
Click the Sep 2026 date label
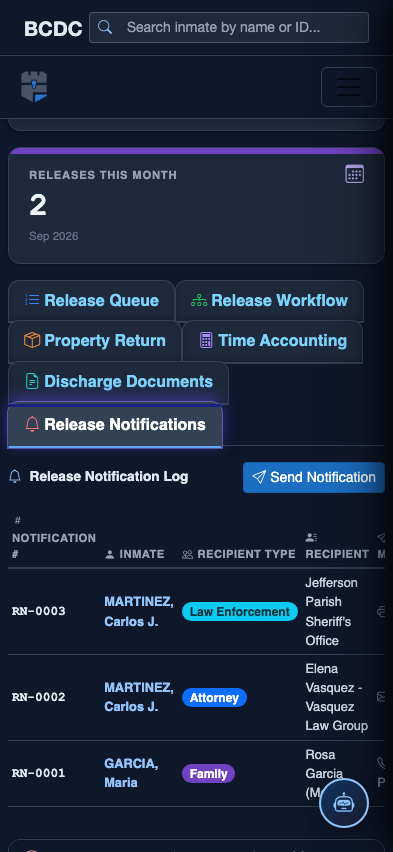(x=53, y=236)
